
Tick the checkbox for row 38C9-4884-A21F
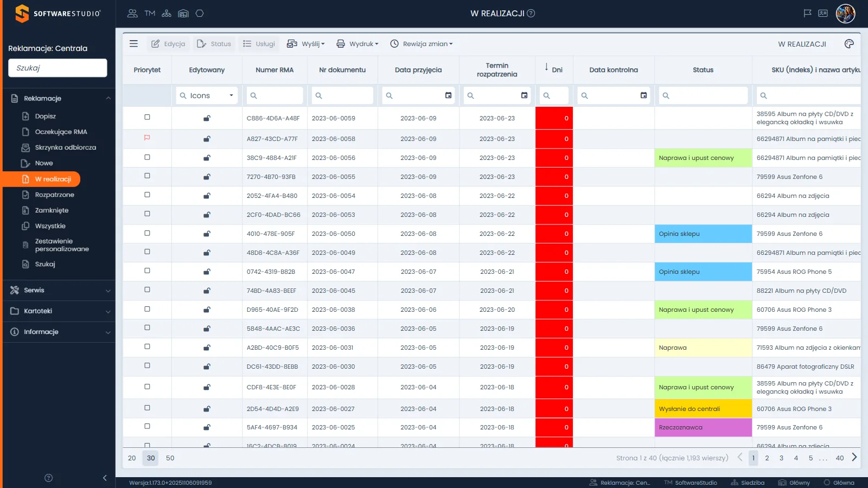pos(147,157)
